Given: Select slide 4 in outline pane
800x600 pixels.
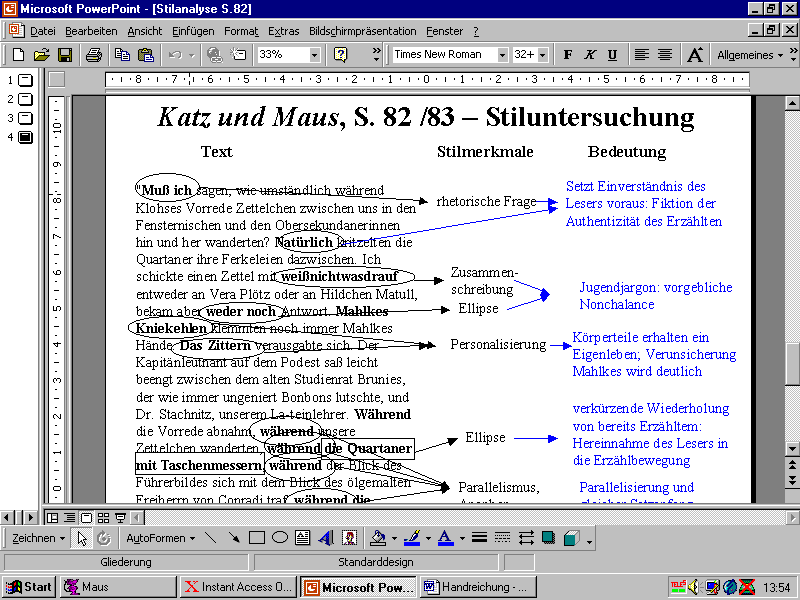Looking at the screenshot, I should coord(25,137).
